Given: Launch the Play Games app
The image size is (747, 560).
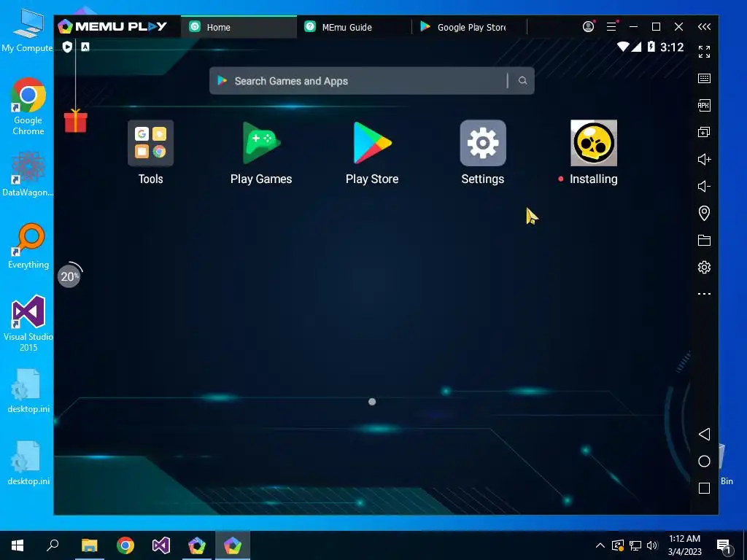Looking at the screenshot, I should 261,143.
